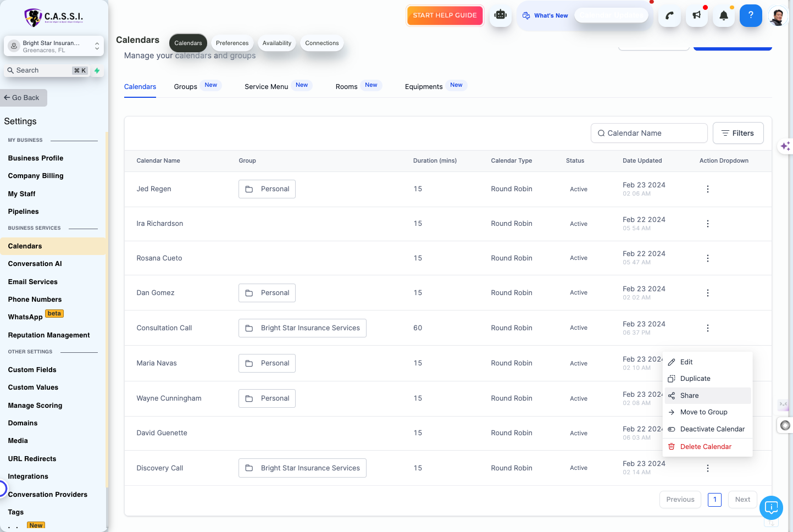Viewport: 793px width, 532px height.
Task: Click the phone dialer icon
Action: [x=669, y=15]
